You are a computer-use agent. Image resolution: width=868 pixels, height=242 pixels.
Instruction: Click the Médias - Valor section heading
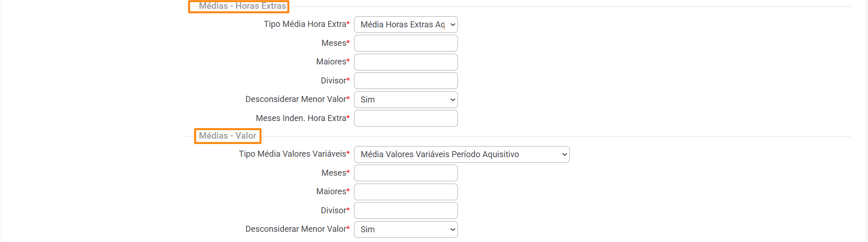click(227, 136)
